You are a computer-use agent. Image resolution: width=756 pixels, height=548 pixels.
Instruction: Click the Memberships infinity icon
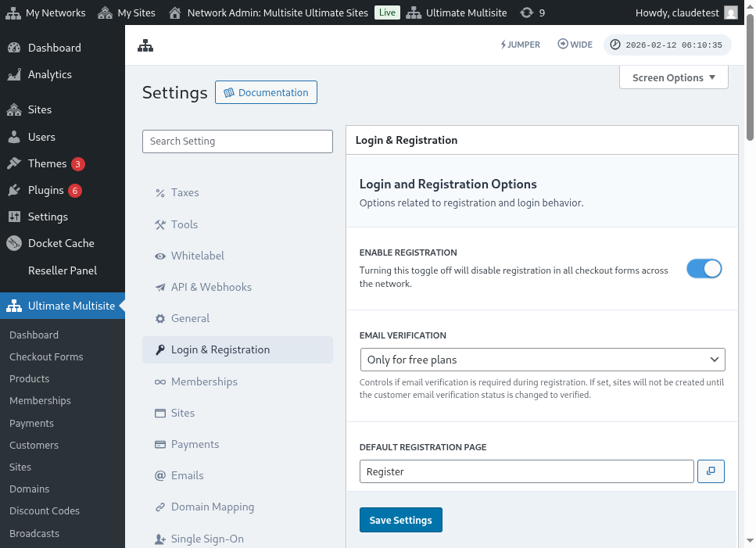[160, 382]
